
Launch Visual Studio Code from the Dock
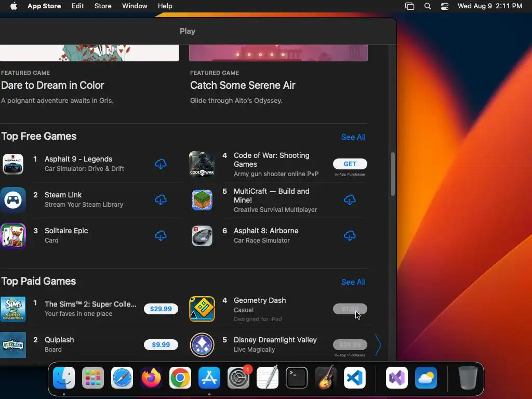click(355, 378)
